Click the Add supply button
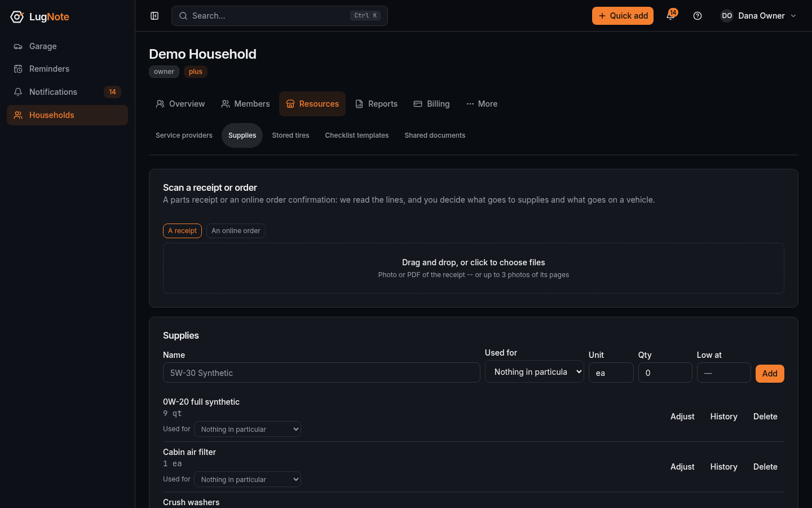Screen dimensions: 812x508 770,374
